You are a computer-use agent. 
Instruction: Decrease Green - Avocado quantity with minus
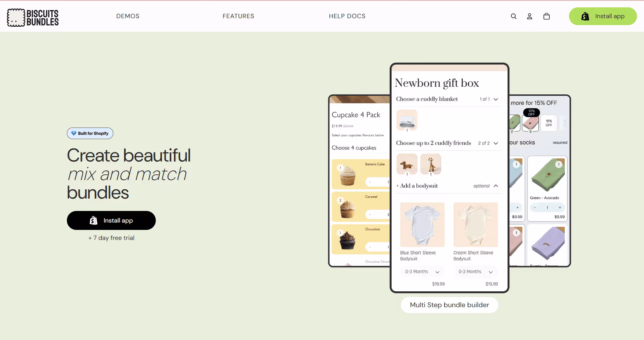click(x=535, y=207)
